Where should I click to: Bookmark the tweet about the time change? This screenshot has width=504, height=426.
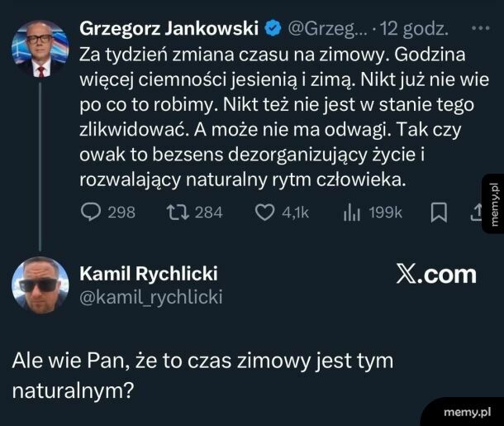coord(439,213)
